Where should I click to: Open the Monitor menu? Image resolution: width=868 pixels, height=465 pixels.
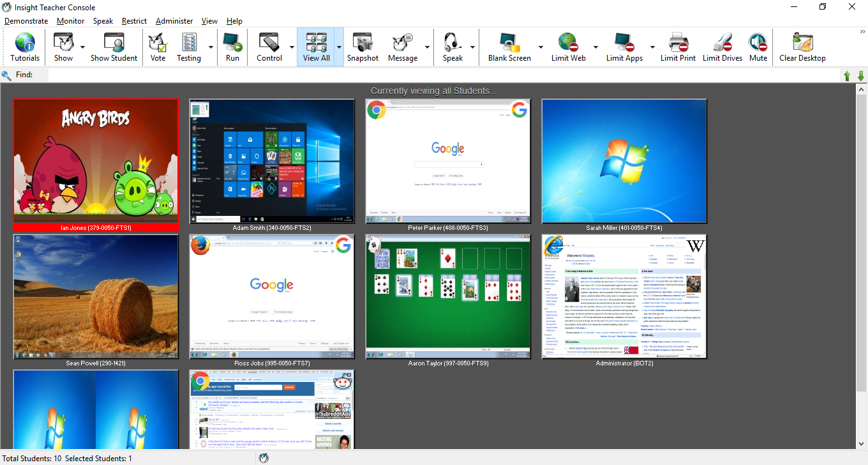click(70, 21)
